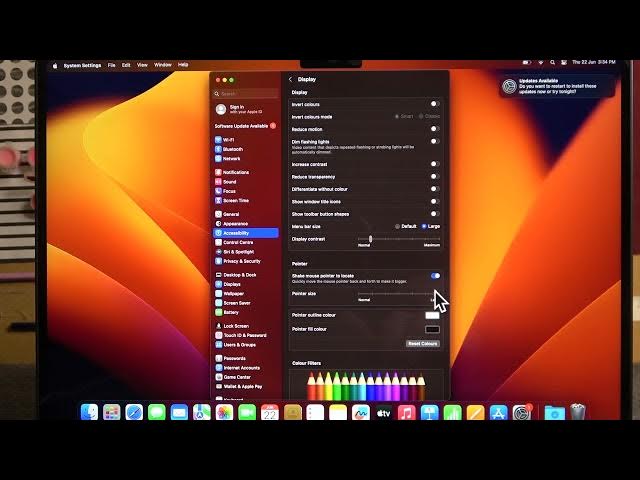Open Control Centre settings in sidebar
Viewport: 640px width, 480px height.
[x=234, y=242]
